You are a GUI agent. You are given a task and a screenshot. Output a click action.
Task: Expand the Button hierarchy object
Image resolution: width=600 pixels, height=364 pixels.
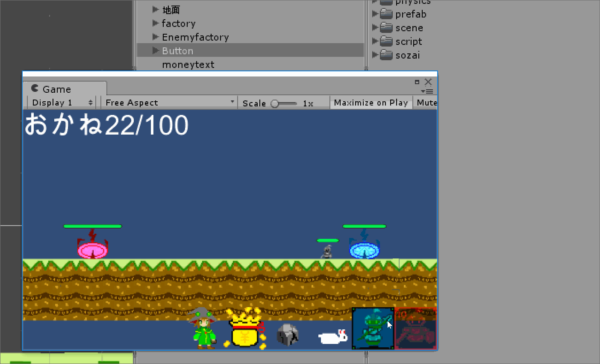coord(156,51)
